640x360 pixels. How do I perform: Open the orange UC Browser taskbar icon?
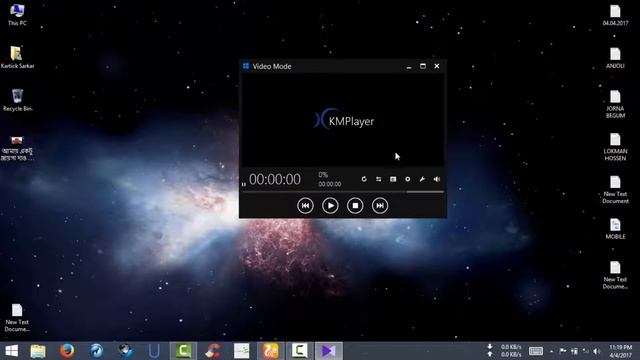(x=270, y=351)
